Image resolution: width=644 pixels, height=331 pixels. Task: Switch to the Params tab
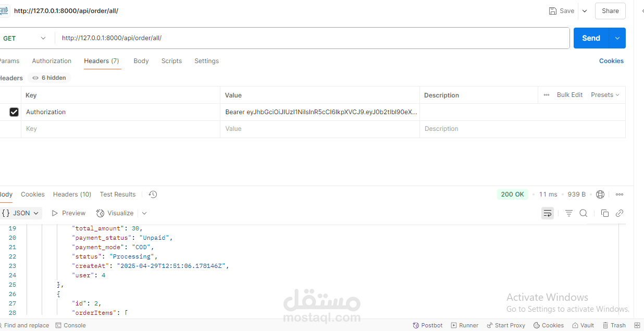(9, 61)
